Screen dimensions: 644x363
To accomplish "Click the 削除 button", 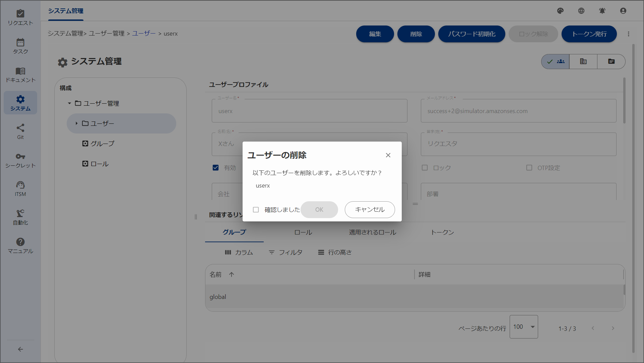I will pyautogui.click(x=416, y=34).
